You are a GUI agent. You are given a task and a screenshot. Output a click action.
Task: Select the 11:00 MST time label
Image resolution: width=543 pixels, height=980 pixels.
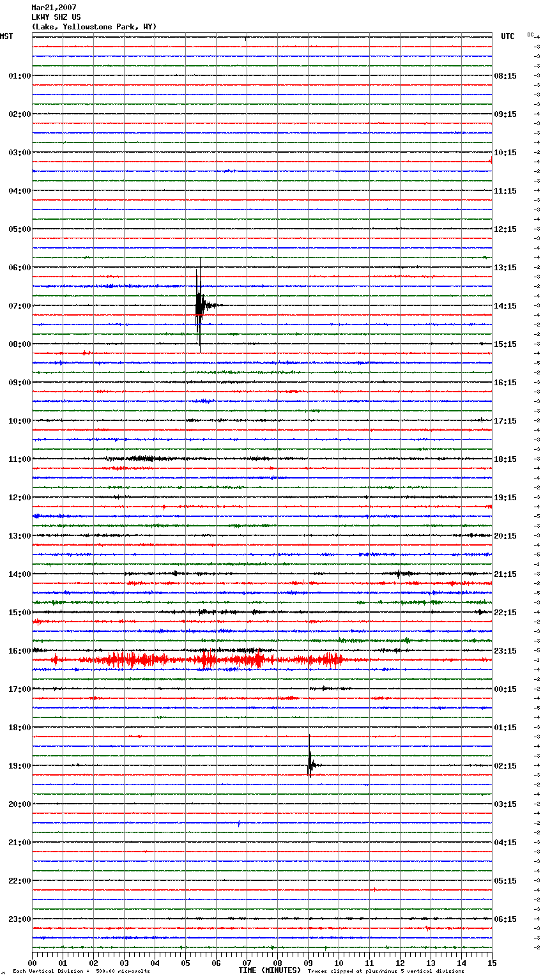pos(20,459)
